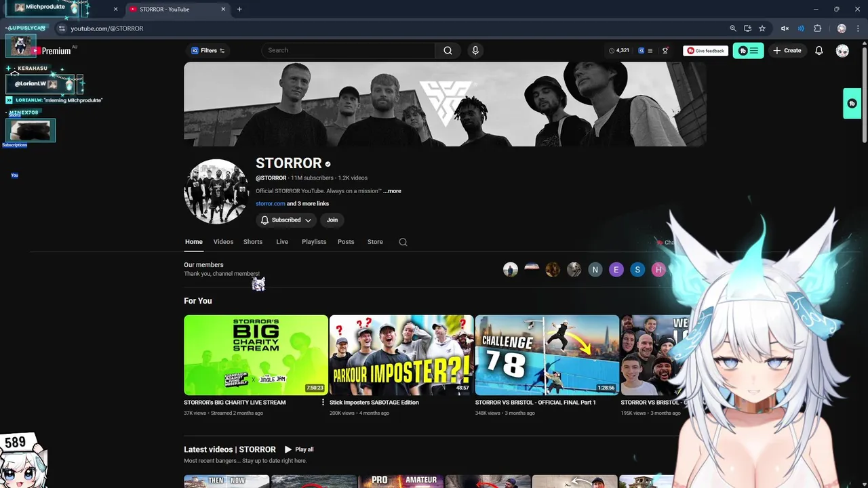Click the floating TubeBuddy side tab
Image resolution: width=868 pixels, height=488 pixels.
click(x=852, y=104)
